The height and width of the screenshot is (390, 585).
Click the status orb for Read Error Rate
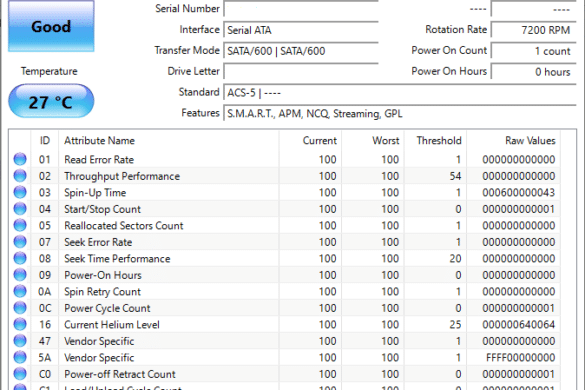point(20,159)
